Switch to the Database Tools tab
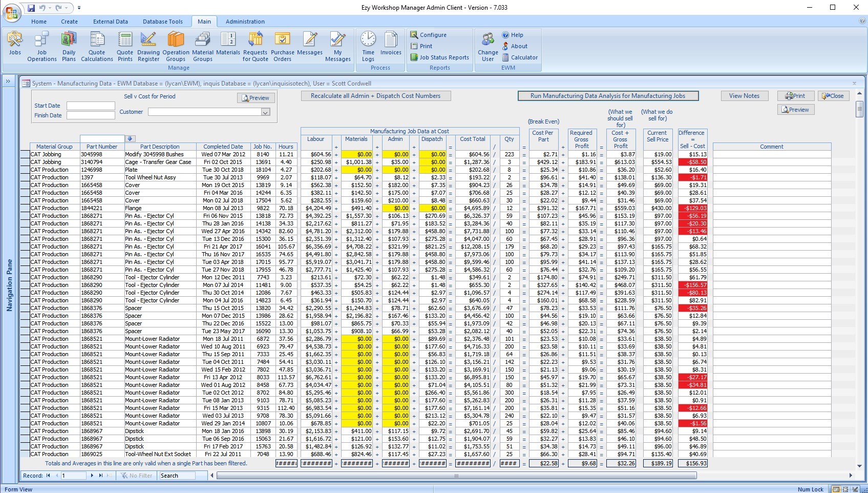 (x=162, y=22)
